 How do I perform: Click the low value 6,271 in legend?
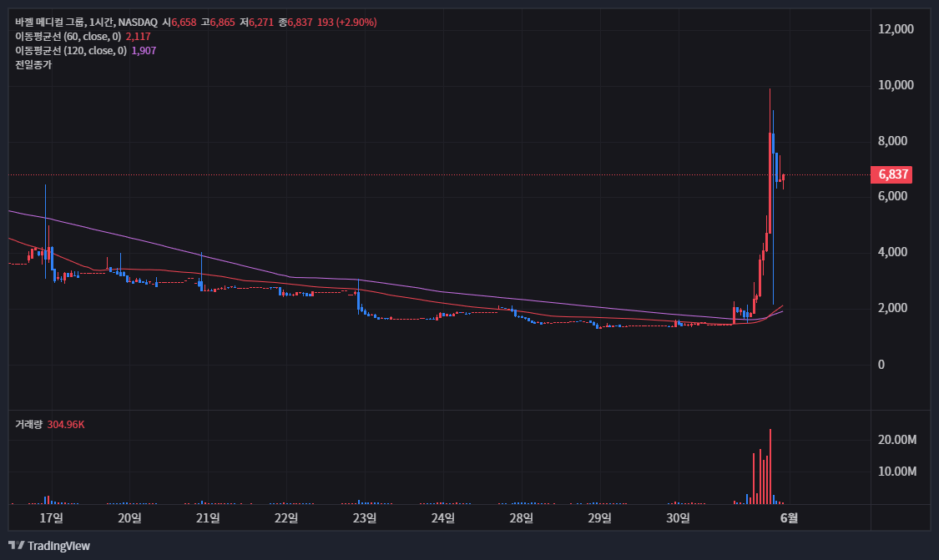click(261, 23)
